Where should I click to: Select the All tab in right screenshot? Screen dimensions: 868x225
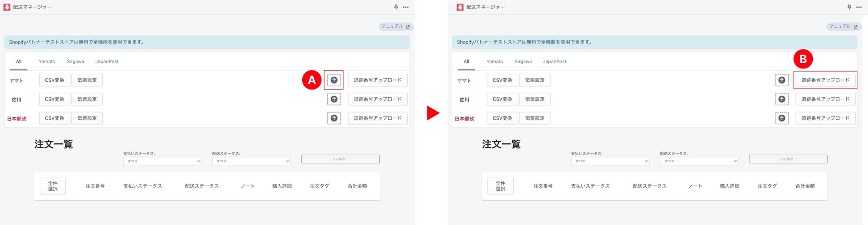(466, 61)
